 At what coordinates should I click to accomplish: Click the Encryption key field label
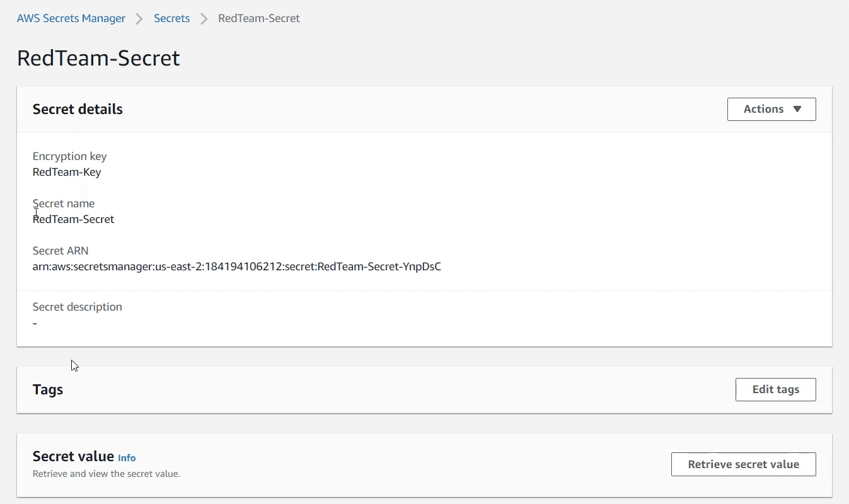pos(69,156)
